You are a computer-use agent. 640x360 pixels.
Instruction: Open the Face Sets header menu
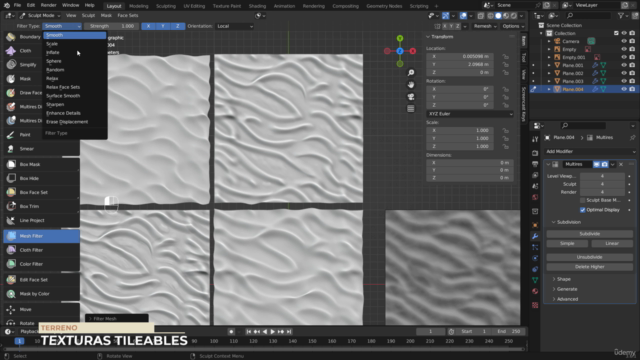point(128,16)
